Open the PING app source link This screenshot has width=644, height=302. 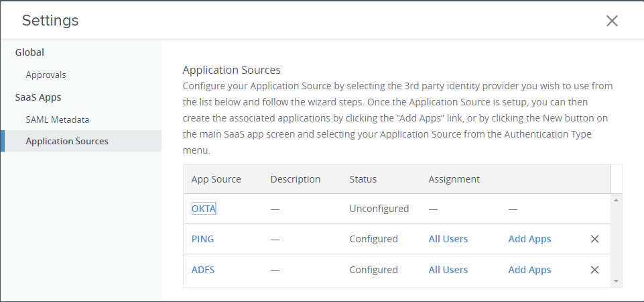click(x=202, y=239)
